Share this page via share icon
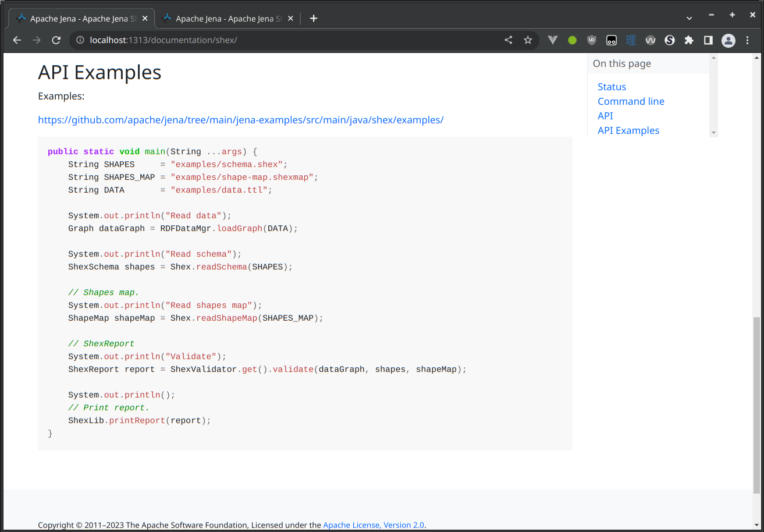764x532 pixels. pyautogui.click(x=509, y=40)
